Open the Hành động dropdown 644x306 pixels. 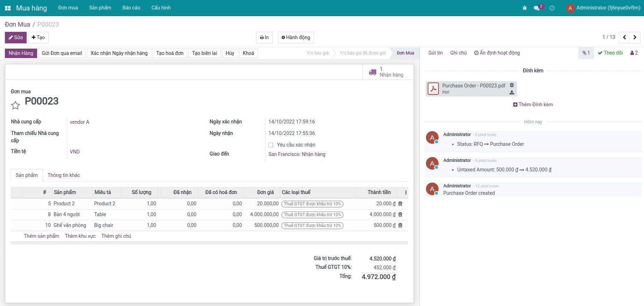tap(296, 37)
